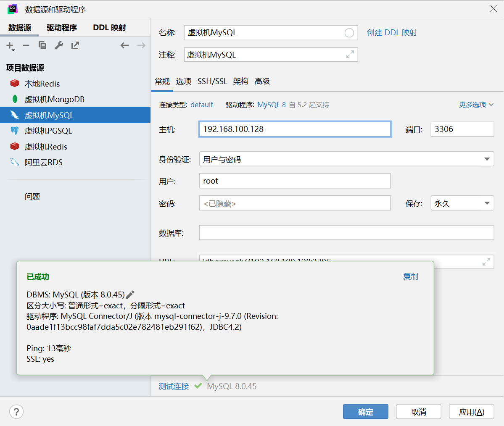
Task: Open the driver settings wrench icon
Action: pyautogui.click(x=59, y=45)
